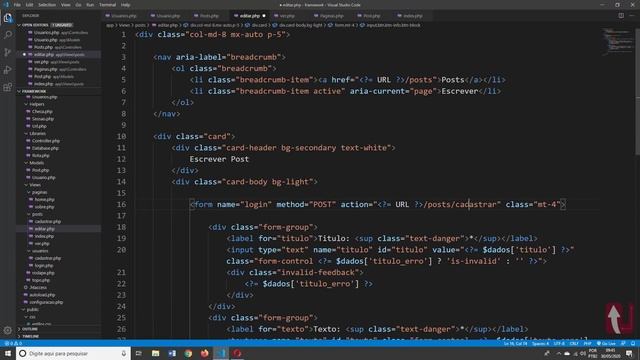Viewport: 640px width, 360px height.
Task: Click the Ln 16, Col 54 position indicator
Action: pyautogui.click(x=515, y=343)
